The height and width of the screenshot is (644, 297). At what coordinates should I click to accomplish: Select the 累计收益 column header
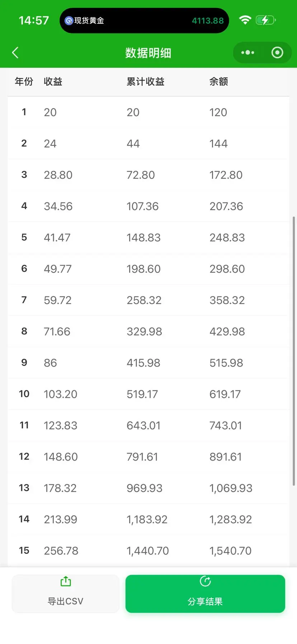(145, 82)
